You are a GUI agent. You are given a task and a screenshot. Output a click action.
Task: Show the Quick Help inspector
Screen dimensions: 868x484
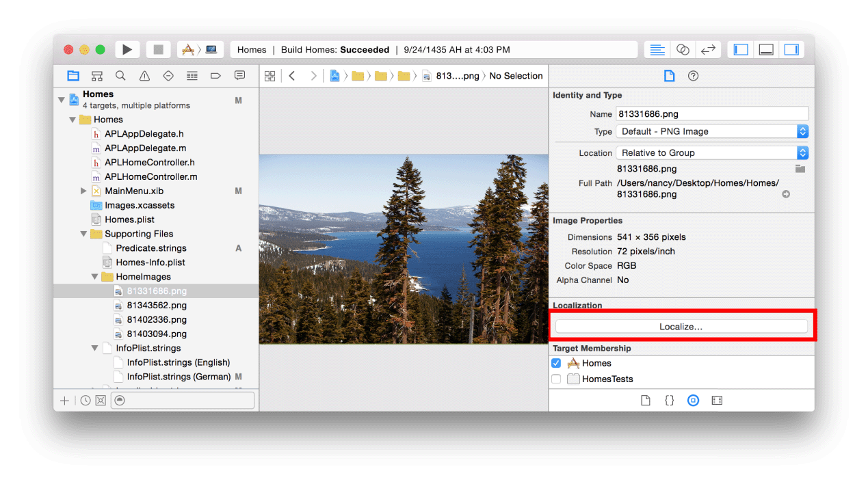click(x=693, y=76)
